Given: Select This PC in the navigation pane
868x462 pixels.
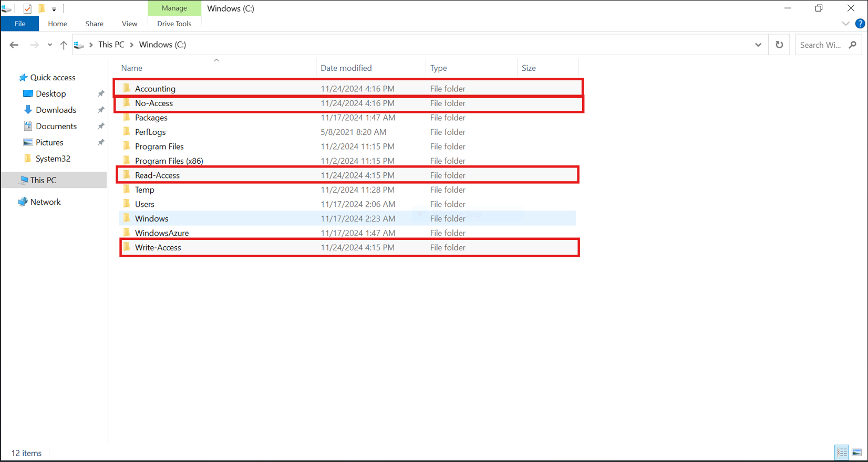Looking at the screenshot, I should (x=43, y=180).
